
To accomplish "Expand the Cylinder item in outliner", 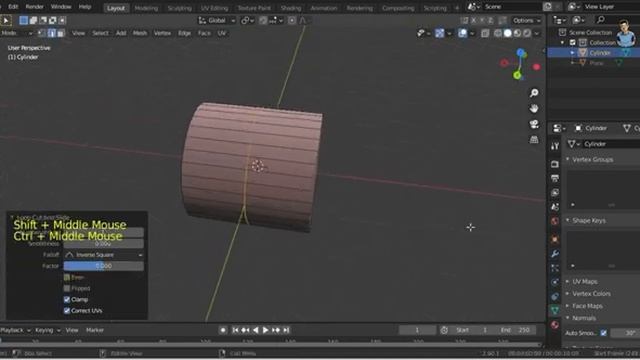I will (x=572, y=53).
